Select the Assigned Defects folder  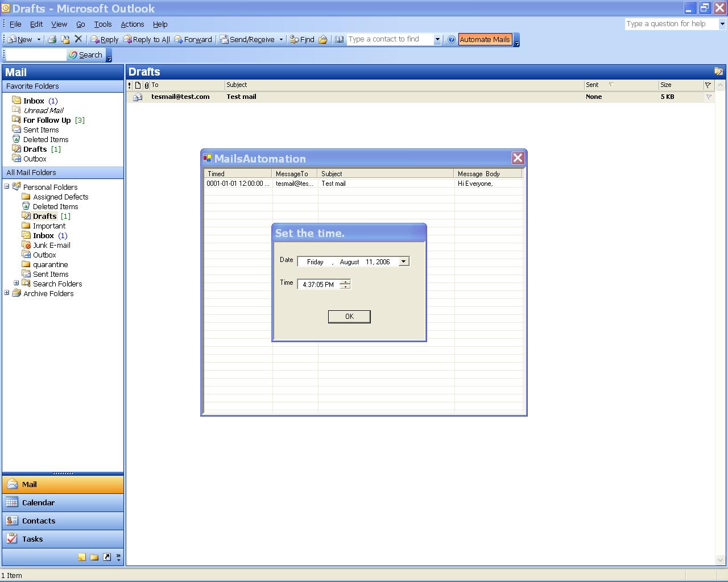pos(61,197)
